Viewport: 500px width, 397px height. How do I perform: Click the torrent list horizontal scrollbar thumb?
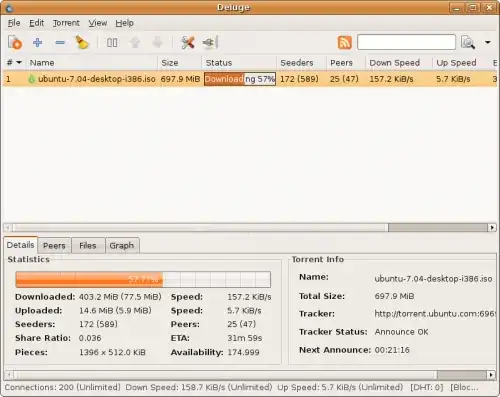[x=200, y=228]
